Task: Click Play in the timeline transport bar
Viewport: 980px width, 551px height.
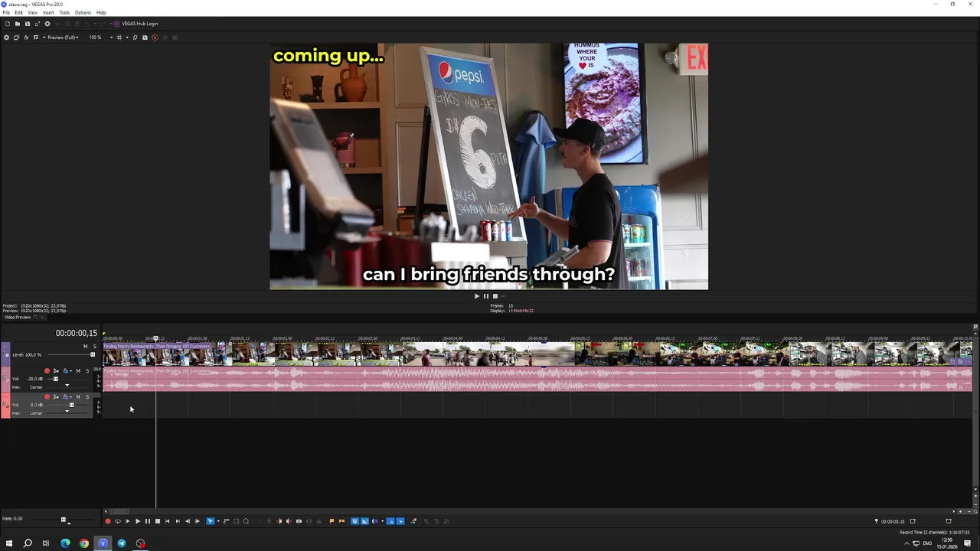Action: click(x=138, y=521)
